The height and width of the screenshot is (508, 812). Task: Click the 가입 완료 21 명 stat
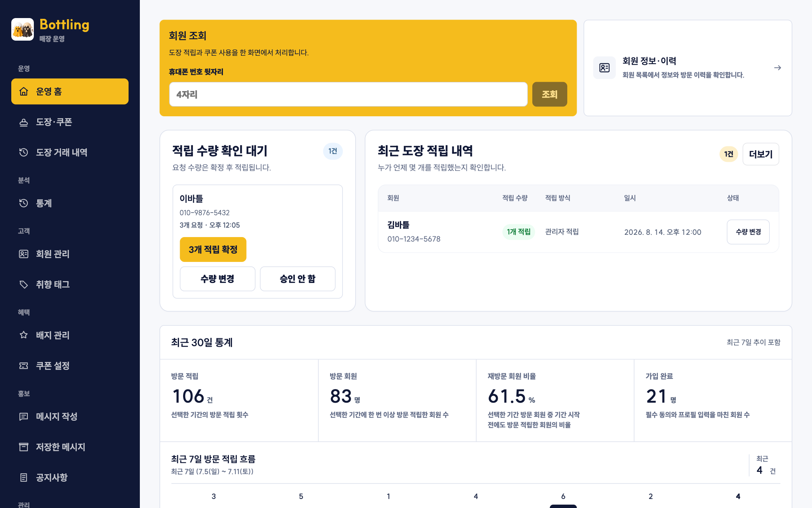click(x=713, y=400)
